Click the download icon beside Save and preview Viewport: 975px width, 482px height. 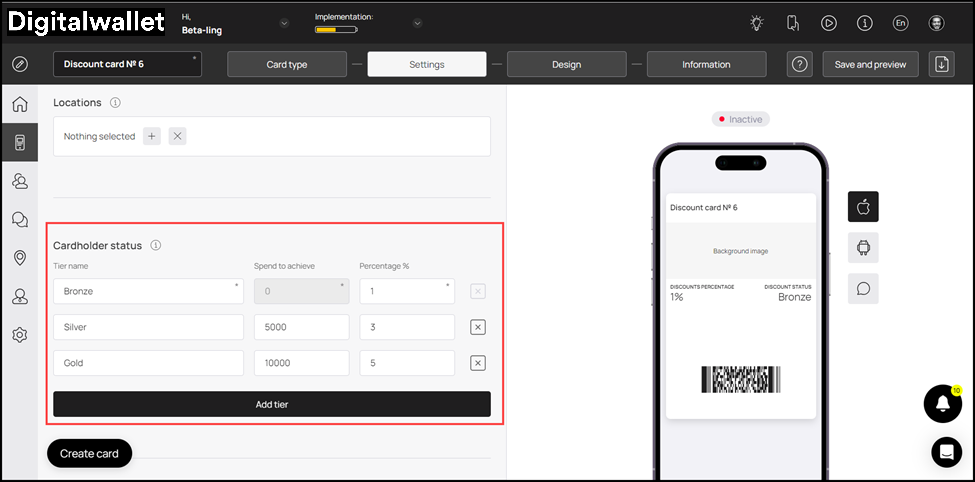[x=941, y=64]
